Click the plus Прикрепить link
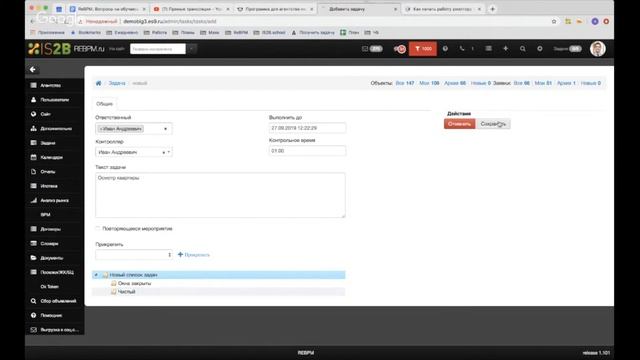 (194, 254)
